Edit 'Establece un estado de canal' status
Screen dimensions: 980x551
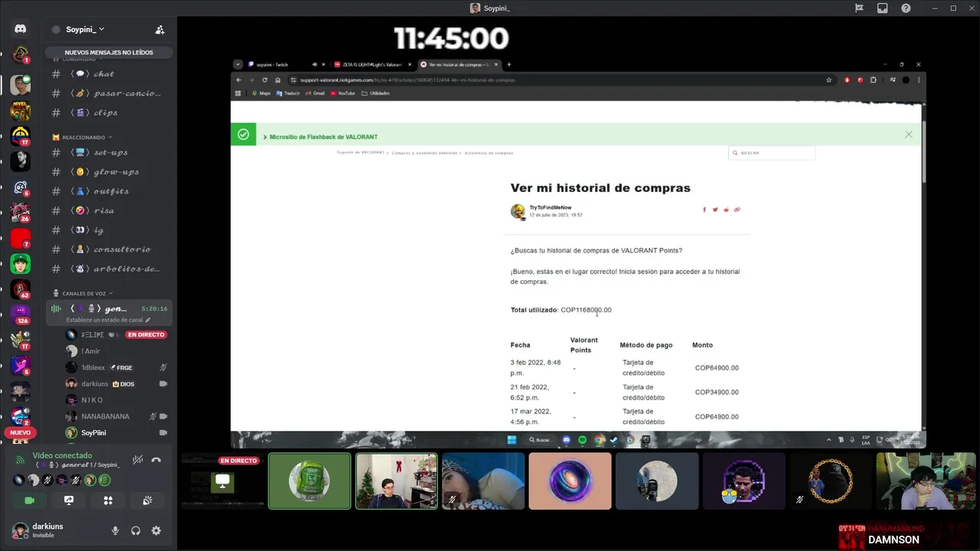point(108,320)
